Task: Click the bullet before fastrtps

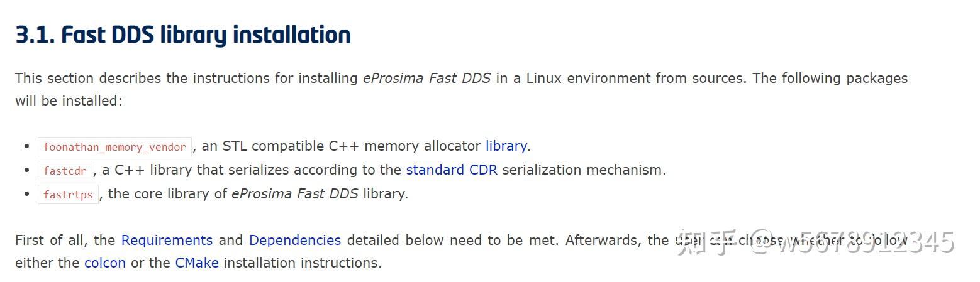Action: pyautogui.click(x=26, y=194)
